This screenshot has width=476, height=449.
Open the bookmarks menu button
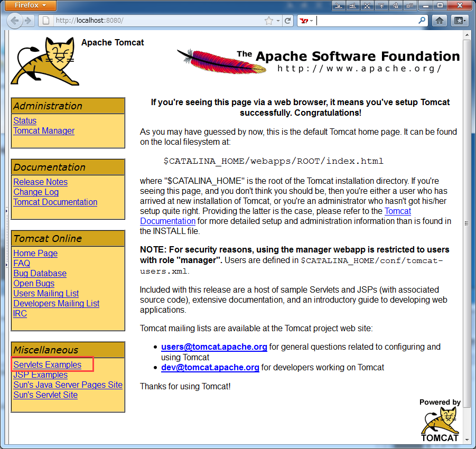click(460, 21)
